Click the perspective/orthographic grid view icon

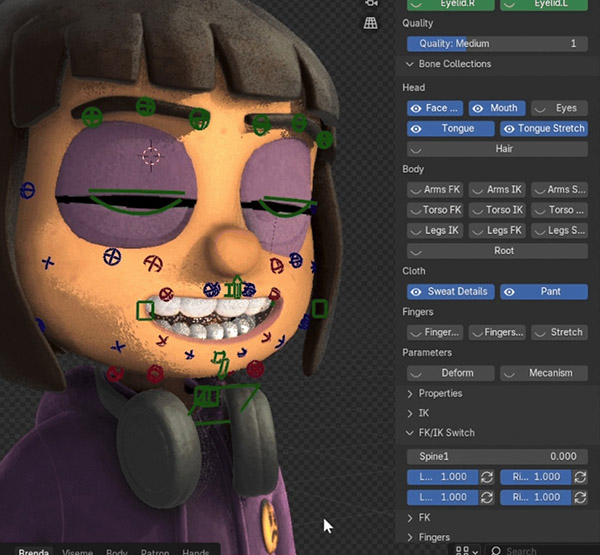(x=373, y=23)
